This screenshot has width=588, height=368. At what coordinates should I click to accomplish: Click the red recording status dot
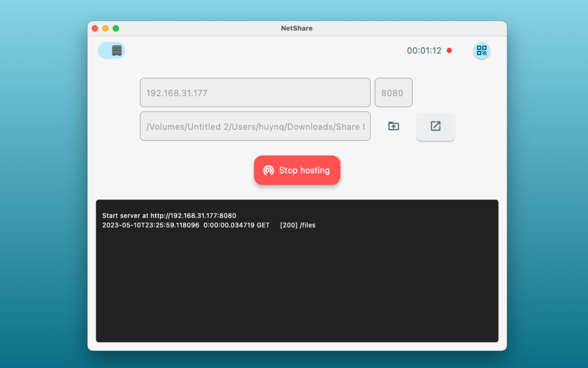[449, 51]
